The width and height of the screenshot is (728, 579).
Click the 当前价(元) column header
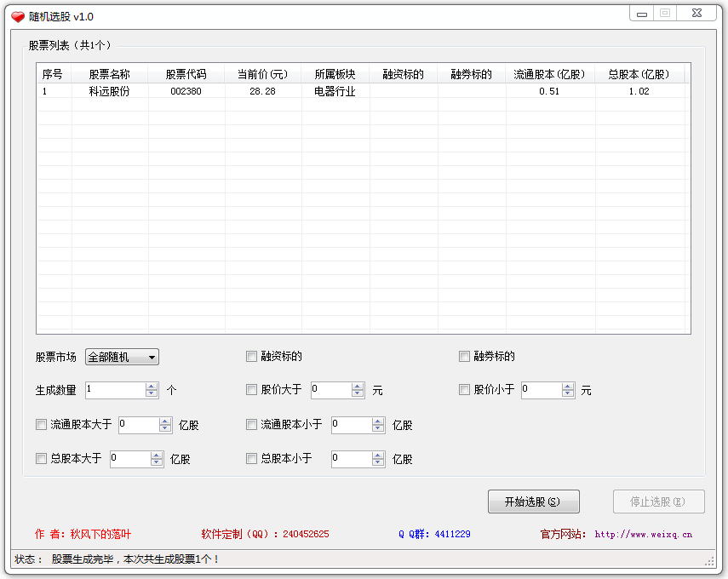(262, 74)
